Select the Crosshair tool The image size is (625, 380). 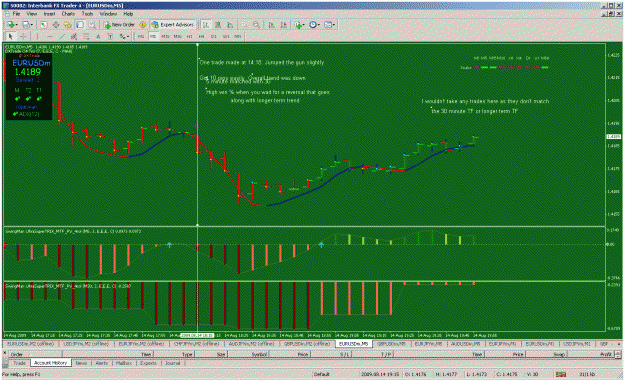tap(24, 36)
